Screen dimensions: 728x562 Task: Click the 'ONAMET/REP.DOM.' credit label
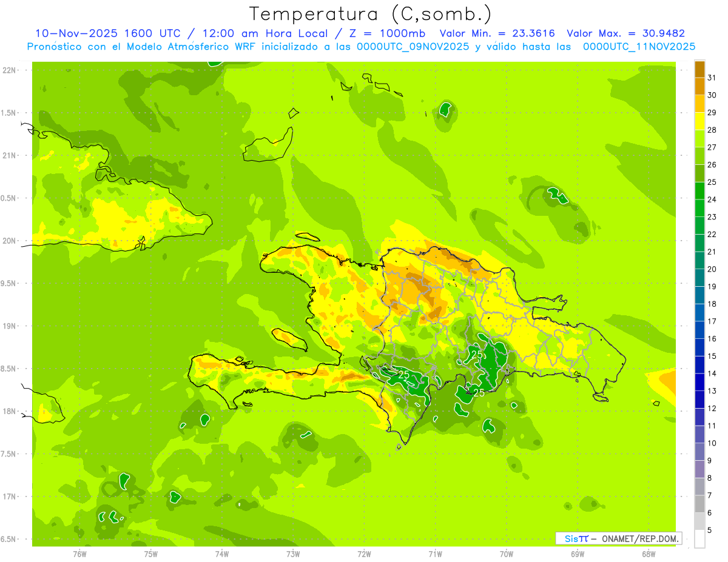tap(639, 538)
